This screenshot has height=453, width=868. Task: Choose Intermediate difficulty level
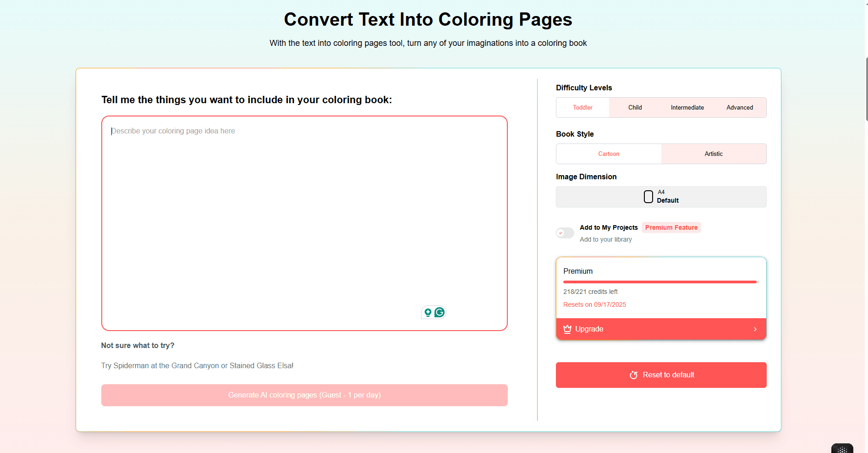687,107
